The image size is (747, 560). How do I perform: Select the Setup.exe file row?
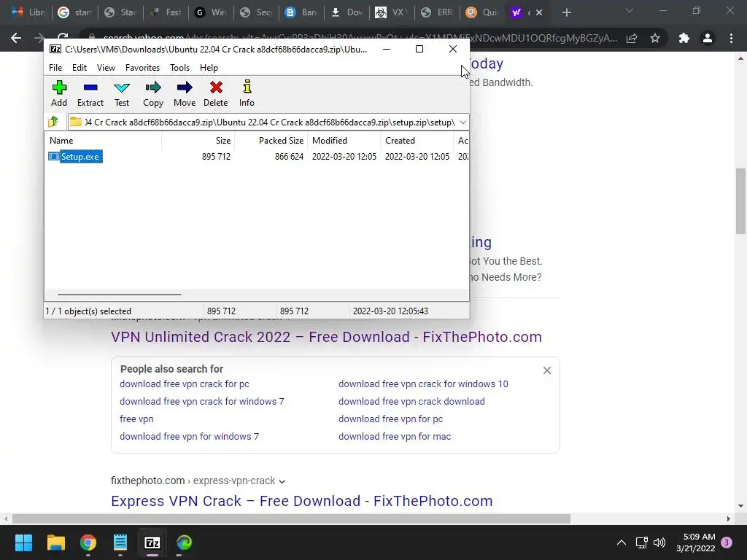[257, 157]
